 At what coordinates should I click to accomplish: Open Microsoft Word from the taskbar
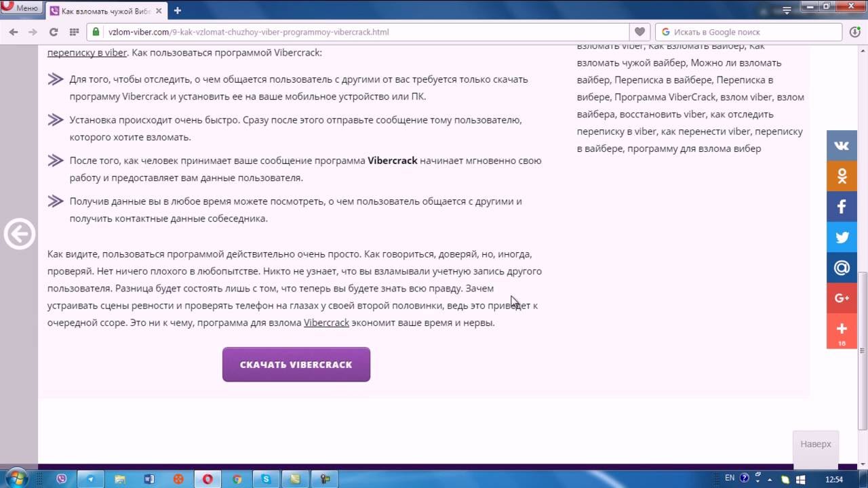point(149,479)
